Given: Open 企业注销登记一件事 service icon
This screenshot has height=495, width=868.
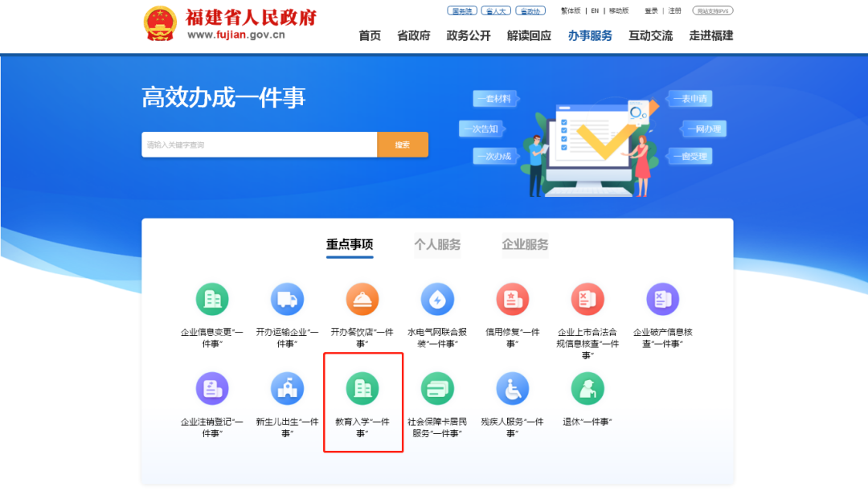Looking at the screenshot, I should [x=213, y=387].
